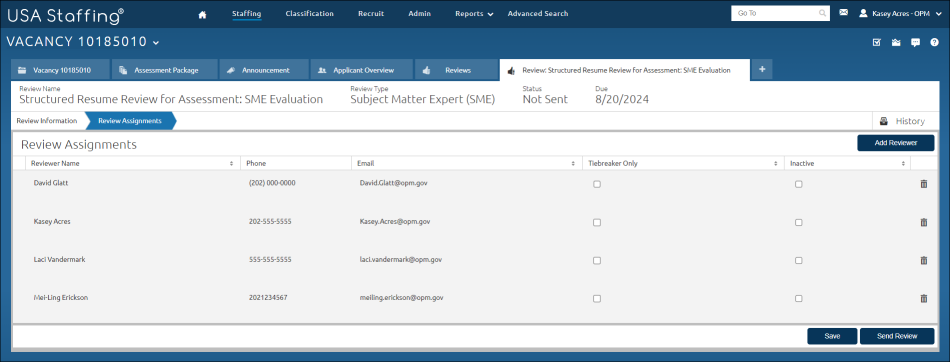Switch to Announcement tab

[x=264, y=70]
